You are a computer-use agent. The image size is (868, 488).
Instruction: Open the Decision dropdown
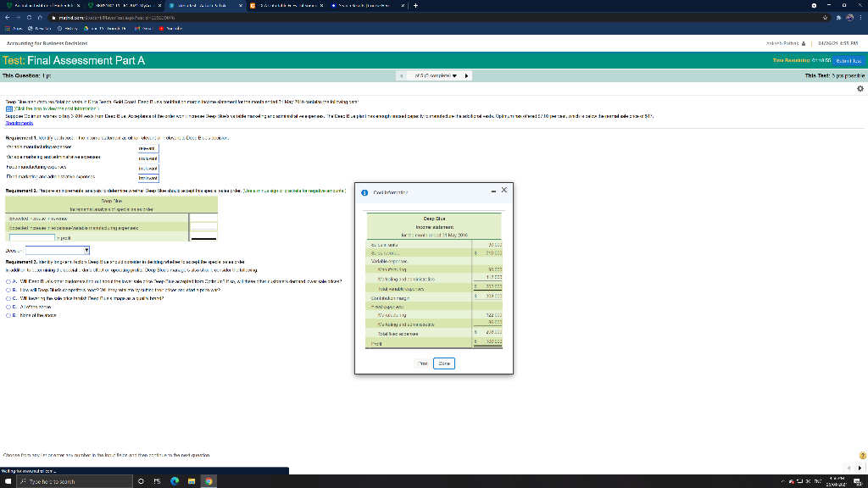58,251
